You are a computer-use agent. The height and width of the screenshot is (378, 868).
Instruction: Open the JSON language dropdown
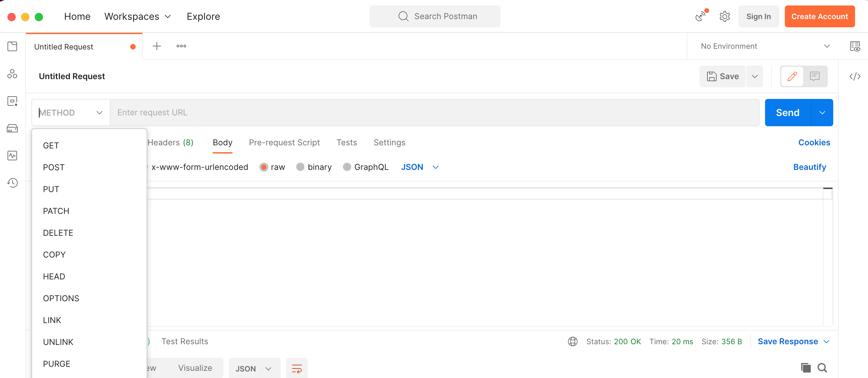point(420,167)
